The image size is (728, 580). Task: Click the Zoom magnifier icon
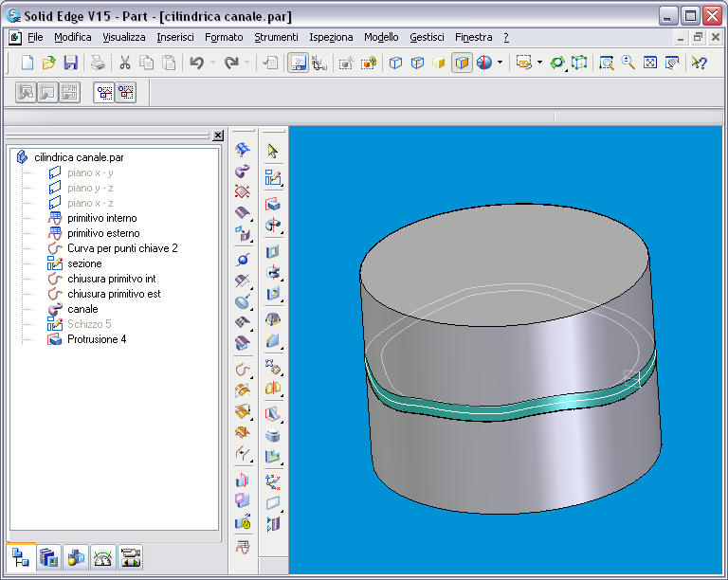coord(628,63)
